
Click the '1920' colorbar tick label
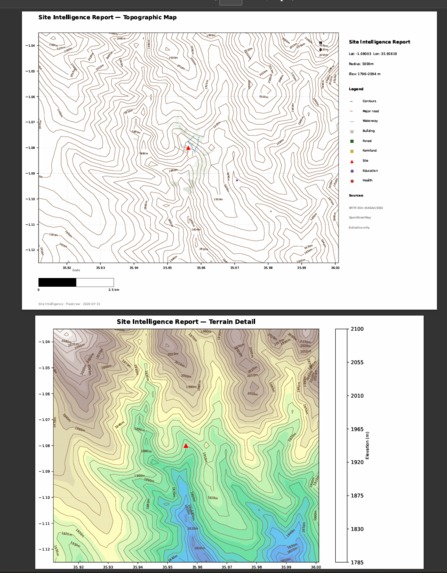(x=357, y=462)
